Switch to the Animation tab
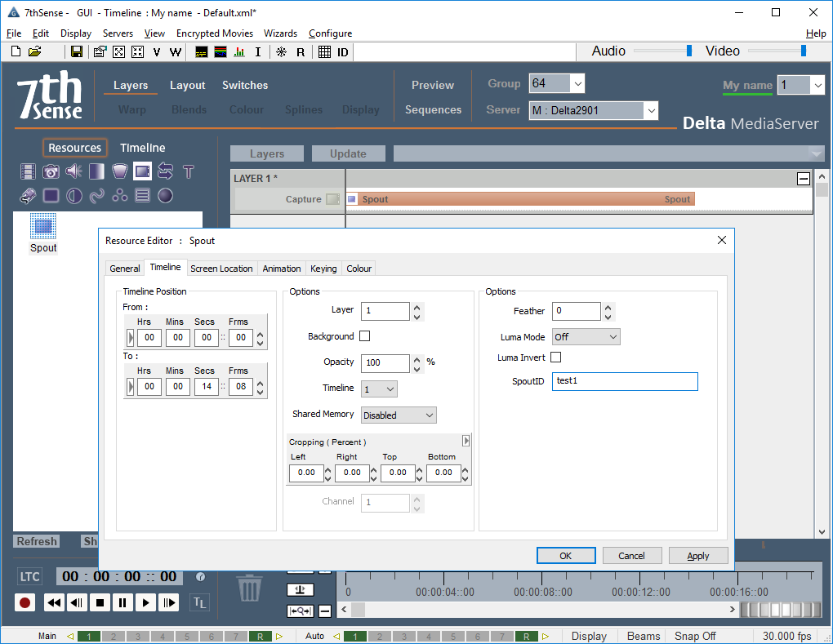 pos(282,269)
